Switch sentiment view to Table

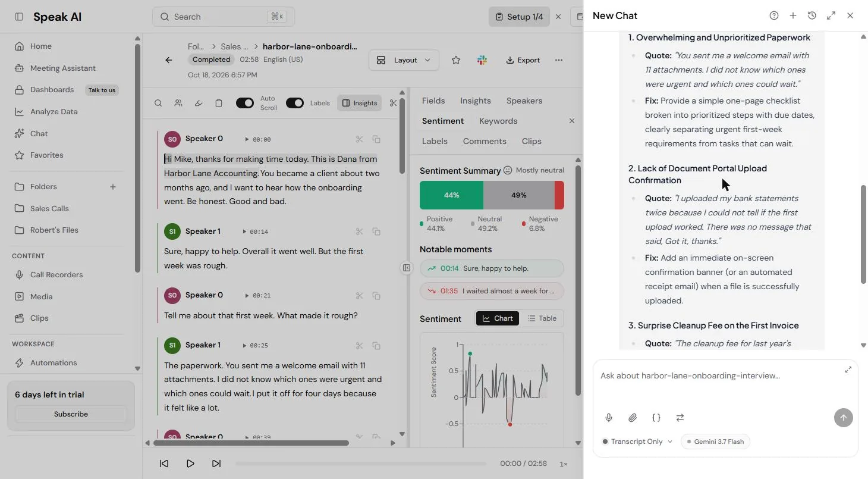(542, 318)
